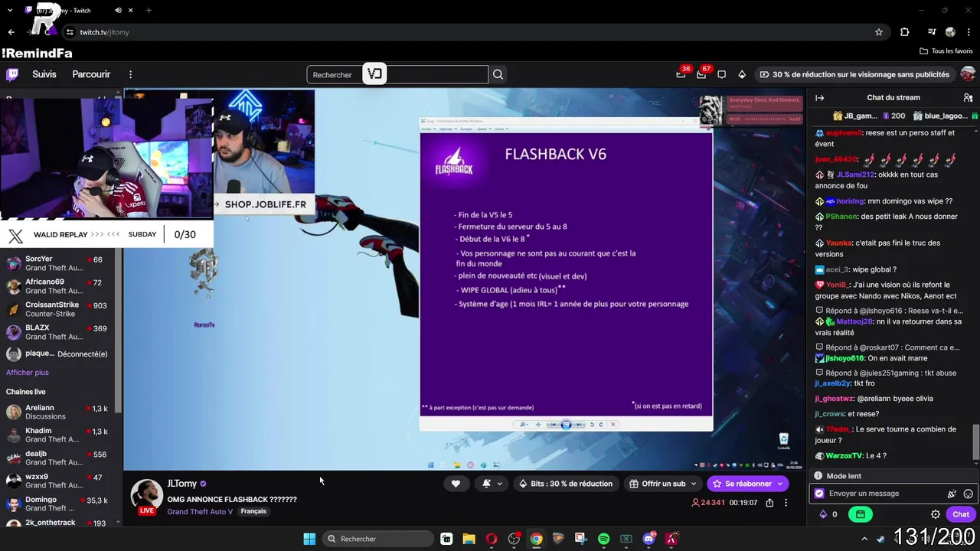The height and width of the screenshot is (551, 980).
Task: Open chat settings gear
Action: [935, 514]
